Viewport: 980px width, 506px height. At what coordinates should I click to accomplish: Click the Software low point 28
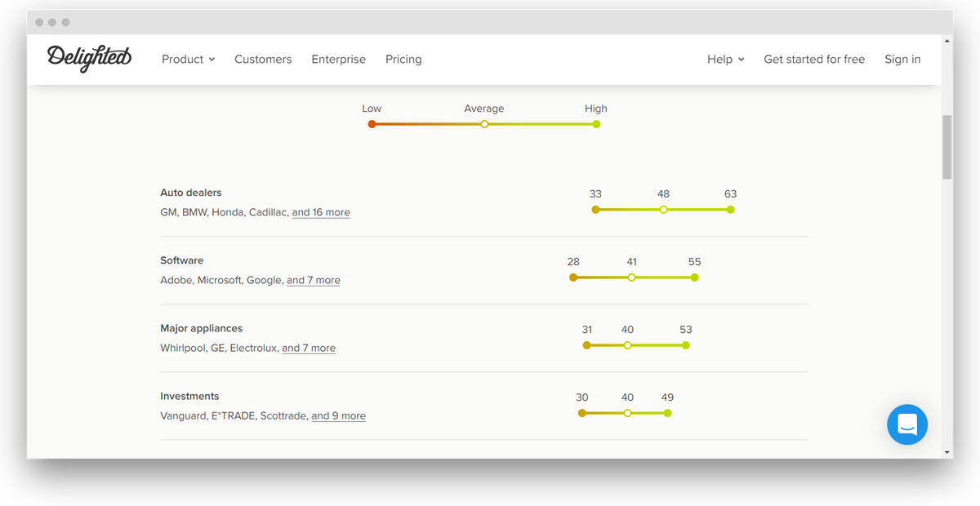point(573,277)
